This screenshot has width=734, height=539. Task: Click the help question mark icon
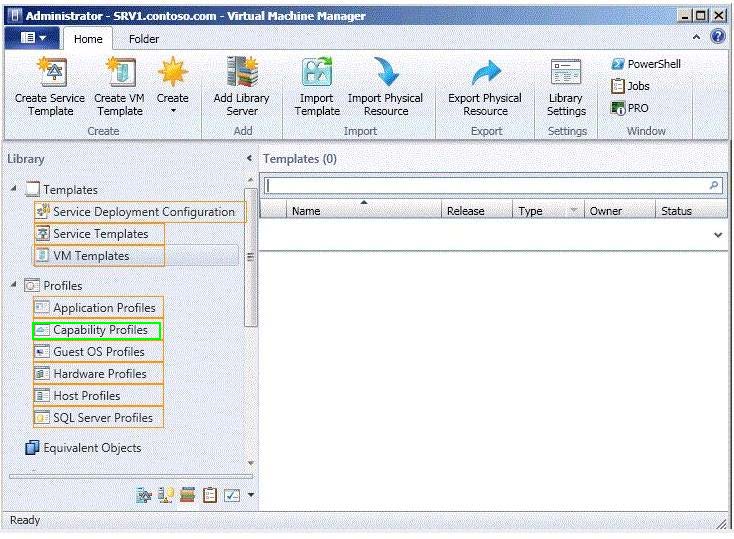[718, 37]
